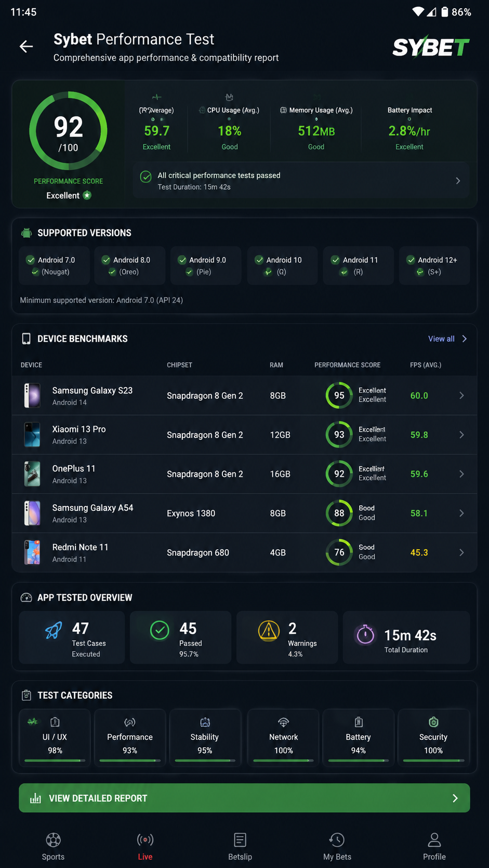Open the OnePlus 11 thumbnail

(x=32, y=474)
